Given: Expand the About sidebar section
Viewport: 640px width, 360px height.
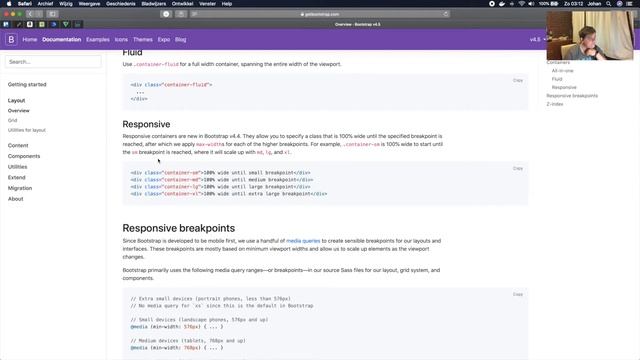Looking at the screenshot, I should click(x=16, y=199).
